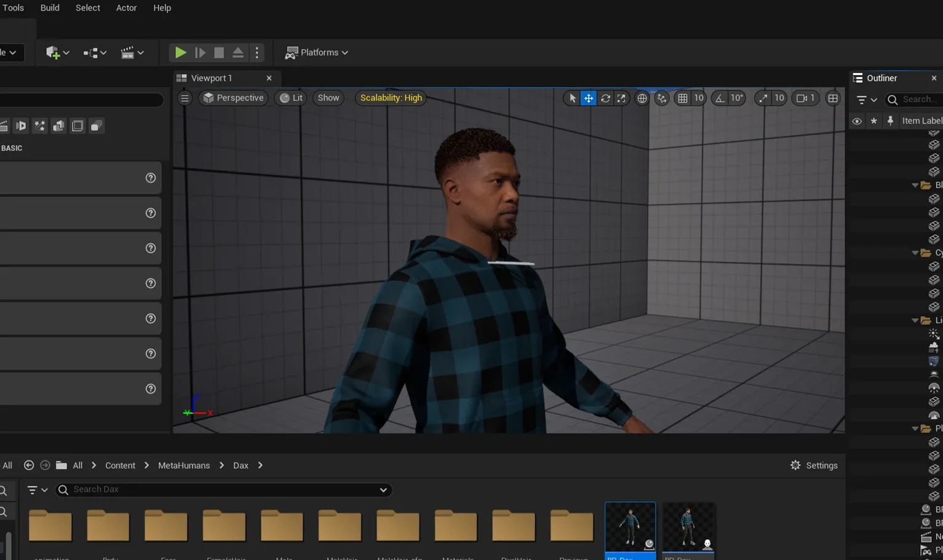Click visibility eye column header in Outliner
943x560 pixels.
pyautogui.click(x=856, y=121)
